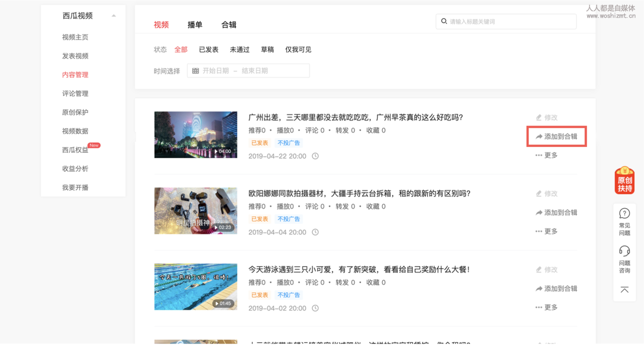This screenshot has width=644, height=346.
Task: Open 视频主页 in the sidebar
Action: coord(75,37)
